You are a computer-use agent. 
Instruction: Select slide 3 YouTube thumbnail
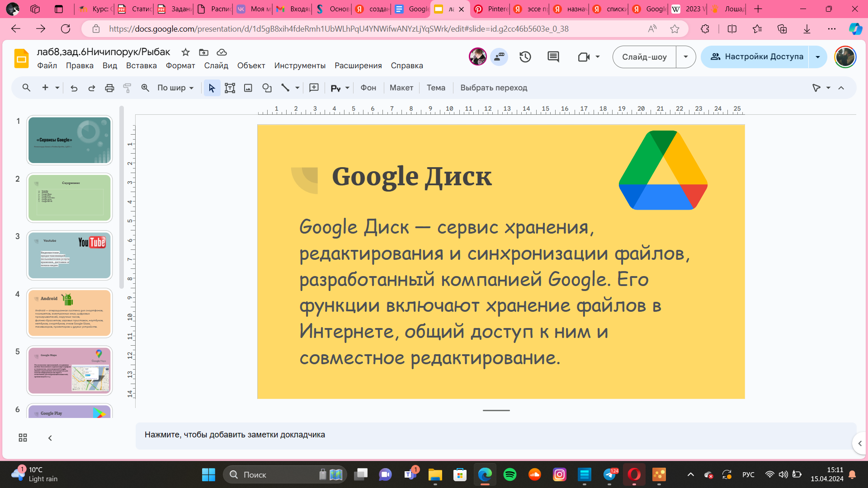[x=69, y=255]
